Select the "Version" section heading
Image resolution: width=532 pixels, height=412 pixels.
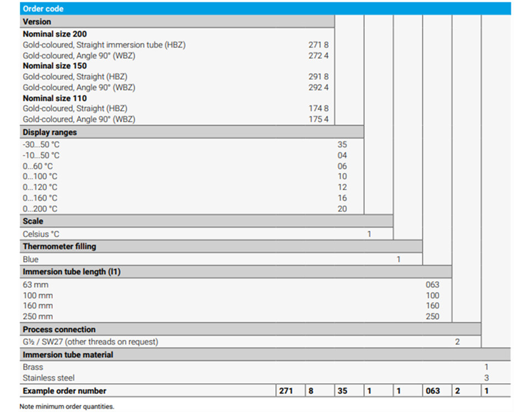point(37,22)
